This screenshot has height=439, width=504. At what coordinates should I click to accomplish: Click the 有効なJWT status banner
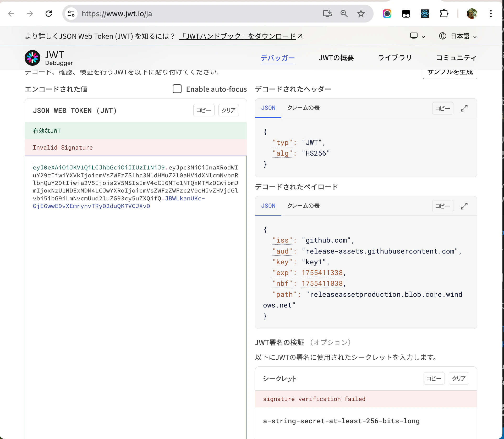[x=136, y=131]
